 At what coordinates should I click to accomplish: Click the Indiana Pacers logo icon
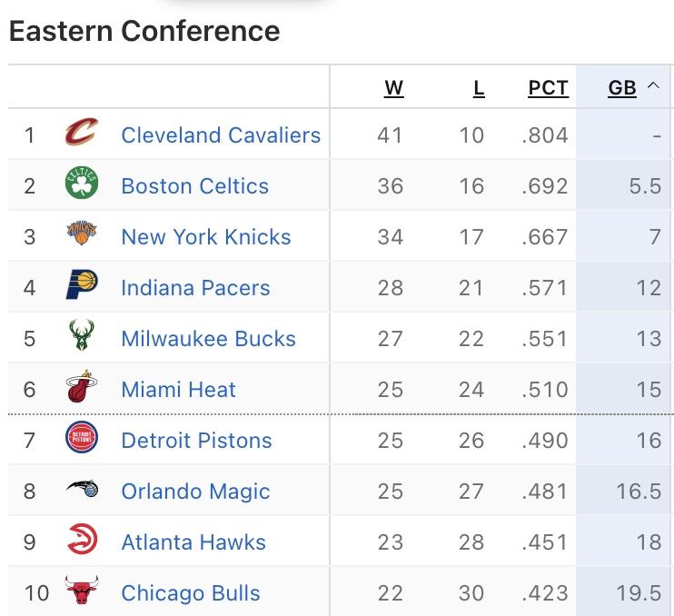click(x=82, y=284)
